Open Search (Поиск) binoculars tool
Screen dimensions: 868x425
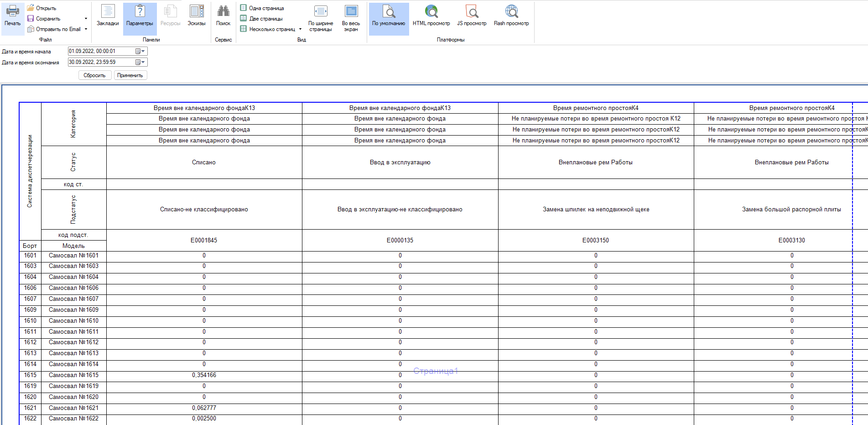coord(223,16)
